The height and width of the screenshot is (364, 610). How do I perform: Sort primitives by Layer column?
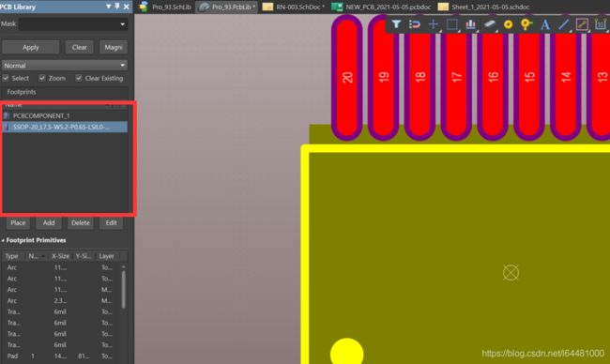pos(107,256)
